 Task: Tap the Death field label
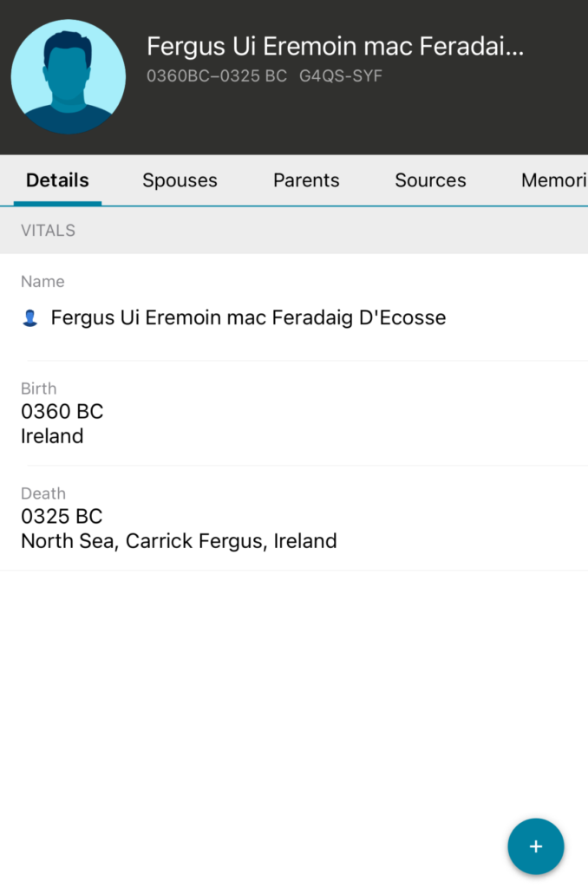[42, 493]
